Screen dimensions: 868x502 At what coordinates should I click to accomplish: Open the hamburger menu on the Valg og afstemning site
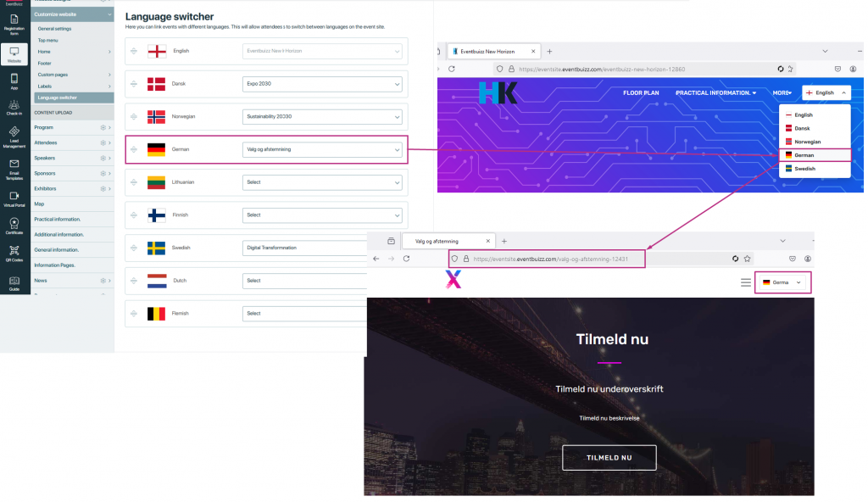[746, 282]
